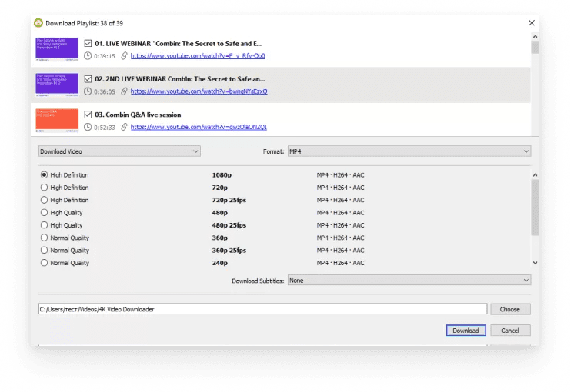
Task: Click the chain link icon of the second video
Action: pyautogui.click(x=124, y=91)
